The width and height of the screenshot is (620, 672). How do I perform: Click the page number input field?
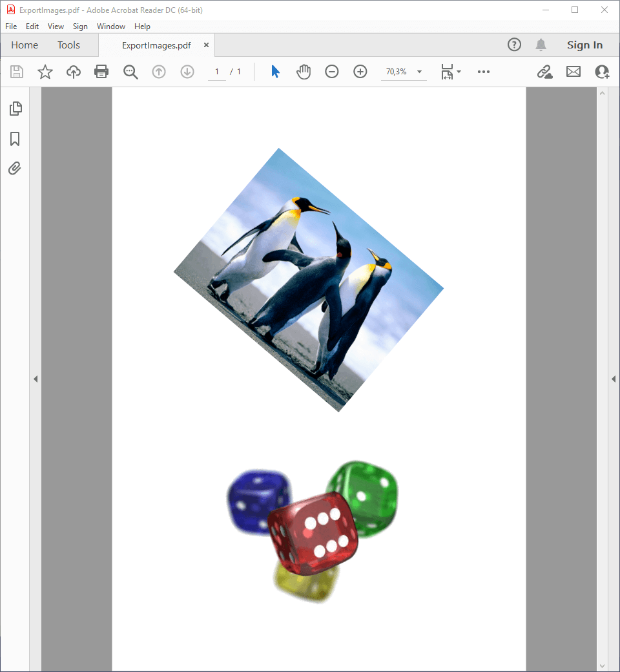coord(217,72)
